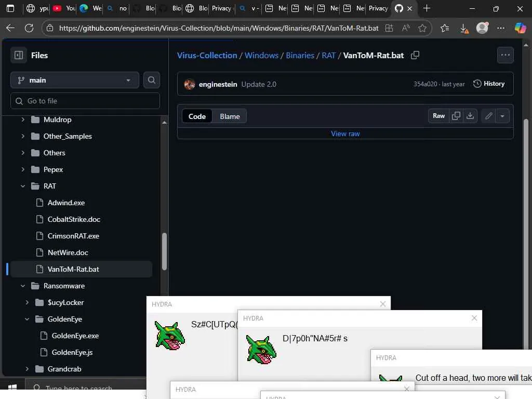The height and width of the screenshot is (399, 532).
Task: Download raw file icon
Action: click(x=470, y=116)
